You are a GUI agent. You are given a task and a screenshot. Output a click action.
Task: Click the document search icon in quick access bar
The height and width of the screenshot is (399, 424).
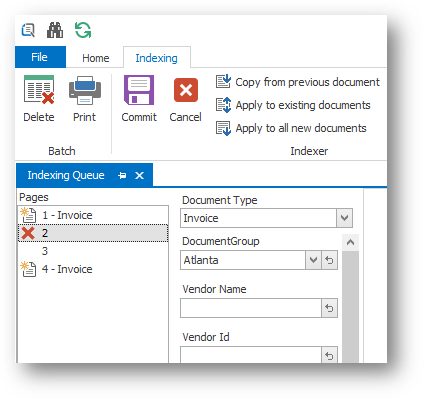(28, 30)
